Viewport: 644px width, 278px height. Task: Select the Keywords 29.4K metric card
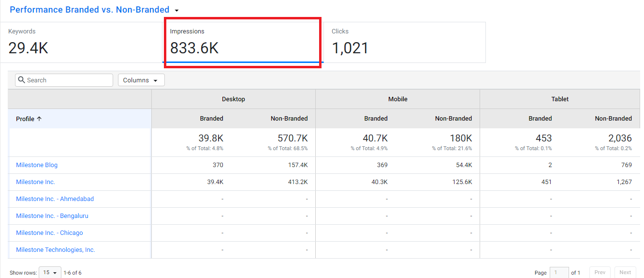tap(81, 42)
